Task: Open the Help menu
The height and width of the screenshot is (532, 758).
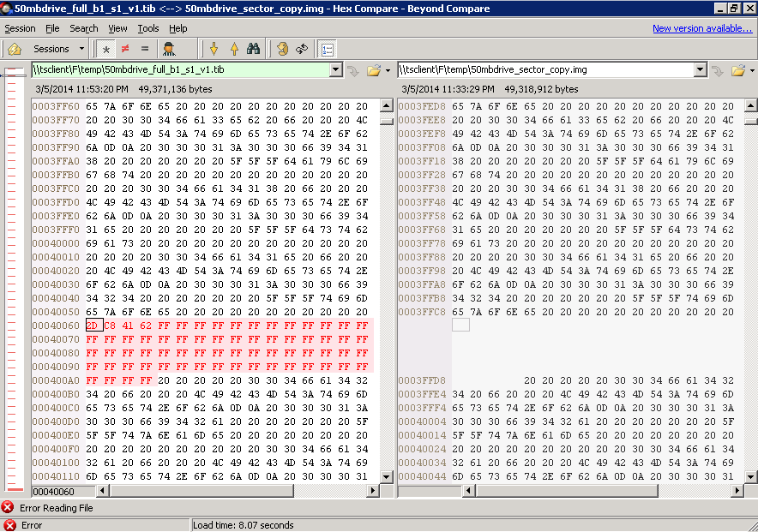Action: point(177,28)
